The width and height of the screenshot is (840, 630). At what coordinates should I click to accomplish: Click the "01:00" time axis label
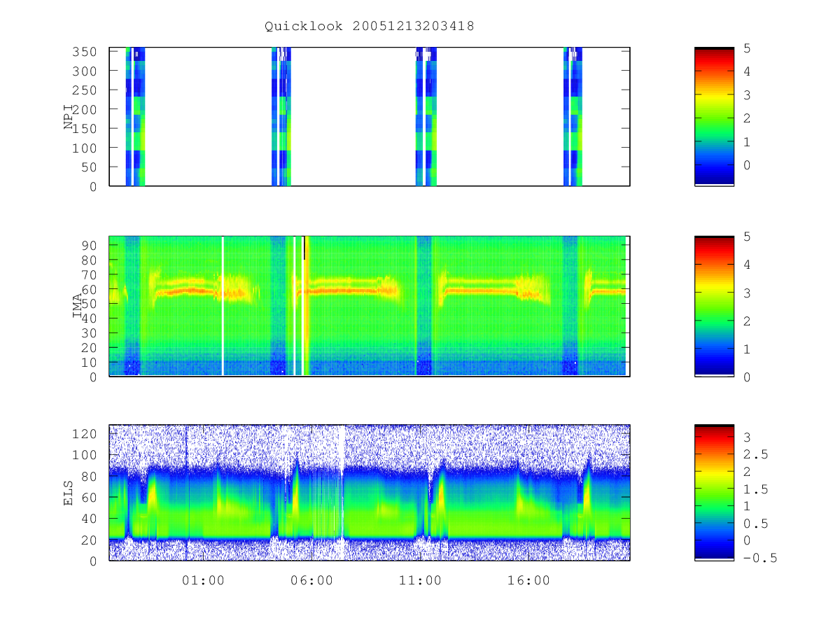[203, 580]
